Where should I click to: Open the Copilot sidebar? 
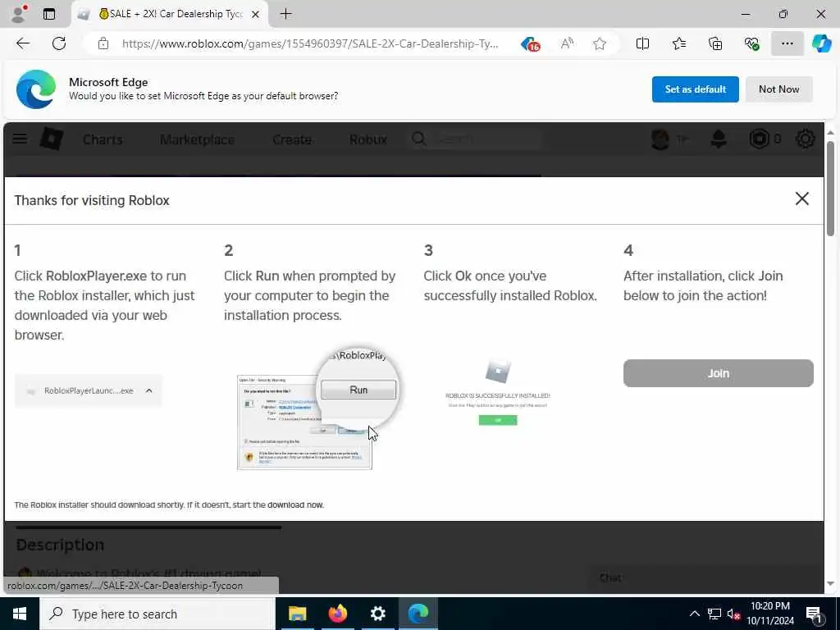pyautogui.click(x=822, y=43)
